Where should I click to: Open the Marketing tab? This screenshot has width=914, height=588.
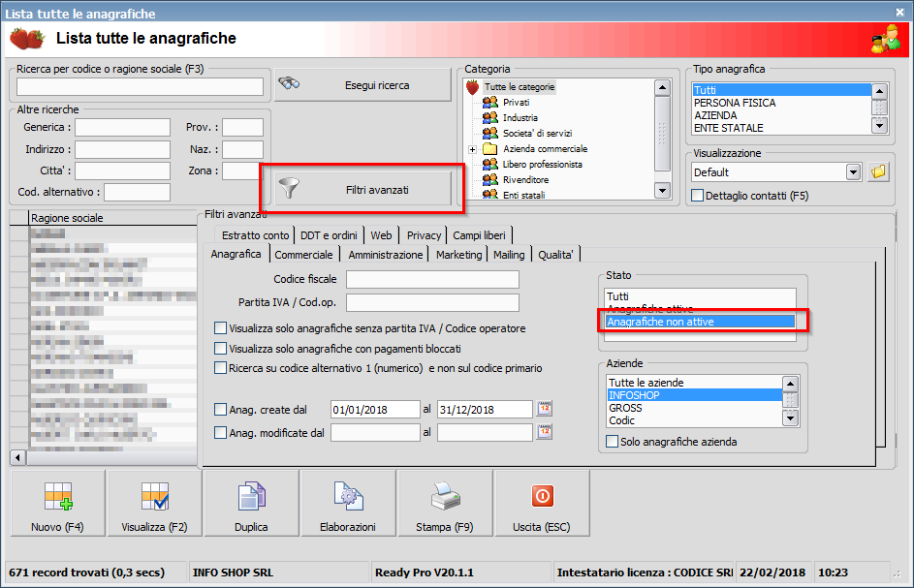(x=458, y=255)
